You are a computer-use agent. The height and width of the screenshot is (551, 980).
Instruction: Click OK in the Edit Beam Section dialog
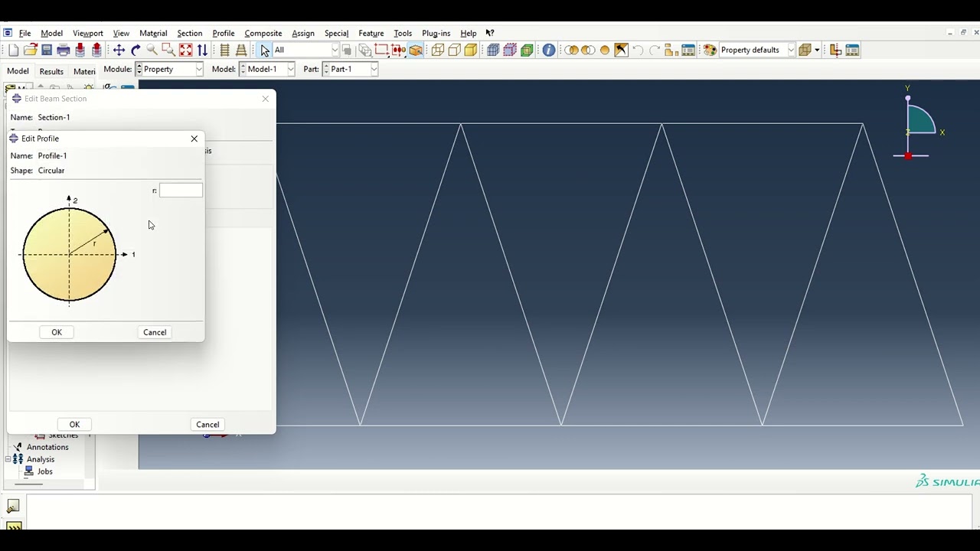pos(74,425)
